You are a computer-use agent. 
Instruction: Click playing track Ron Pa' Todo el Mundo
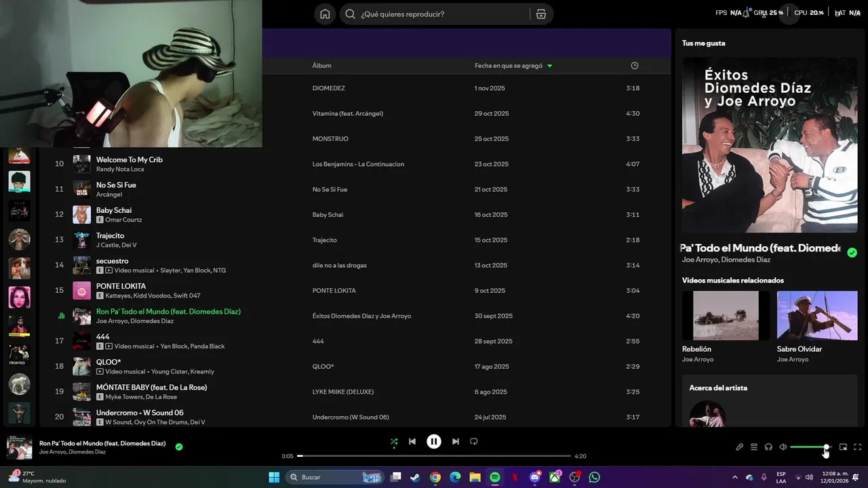tap(168, 312)
